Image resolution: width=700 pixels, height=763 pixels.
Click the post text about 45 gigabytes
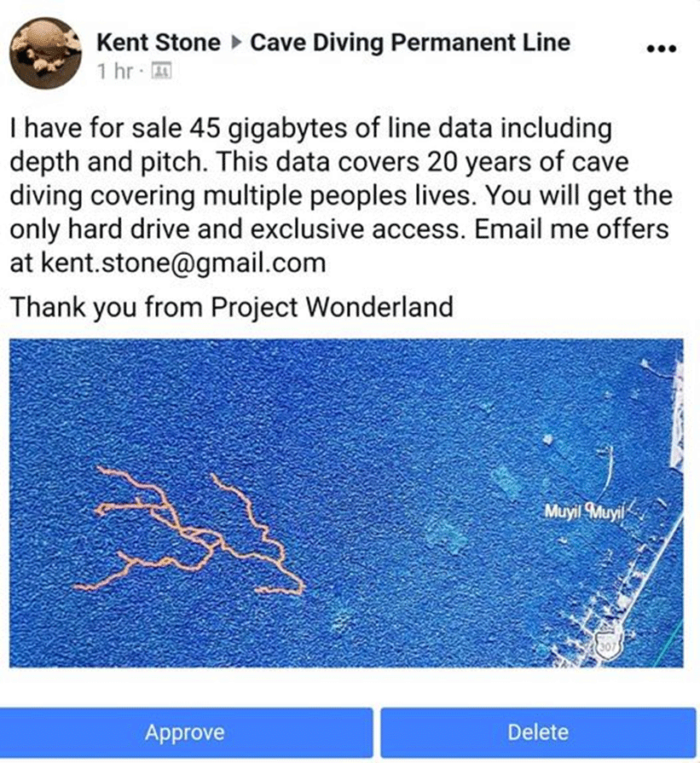click(341, 195)
